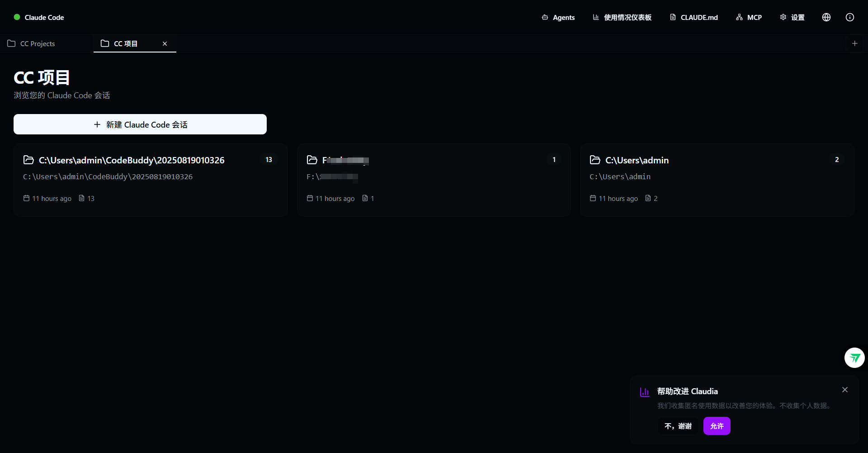
Task: Click the calendar icon on the F:\ card
Action: [310, 198]
